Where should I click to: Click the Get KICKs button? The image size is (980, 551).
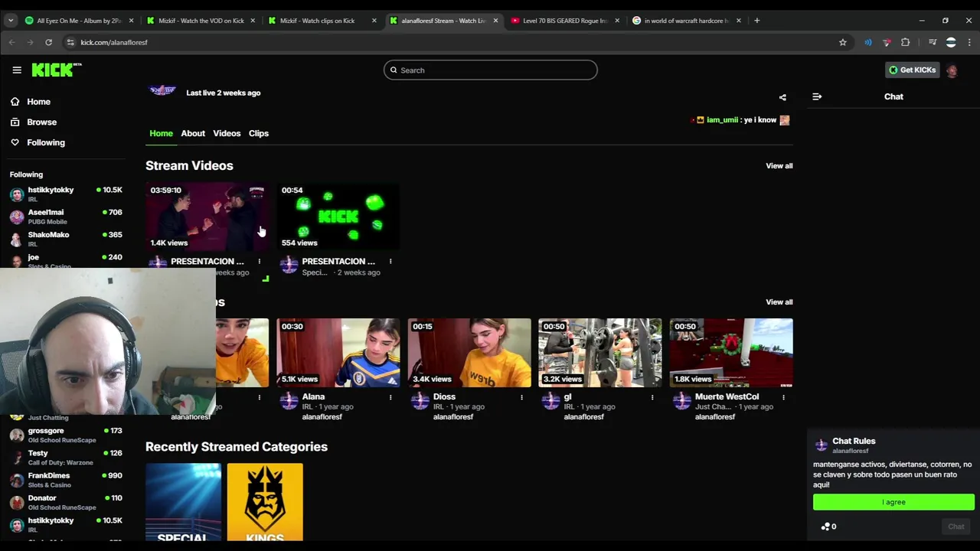912,70
